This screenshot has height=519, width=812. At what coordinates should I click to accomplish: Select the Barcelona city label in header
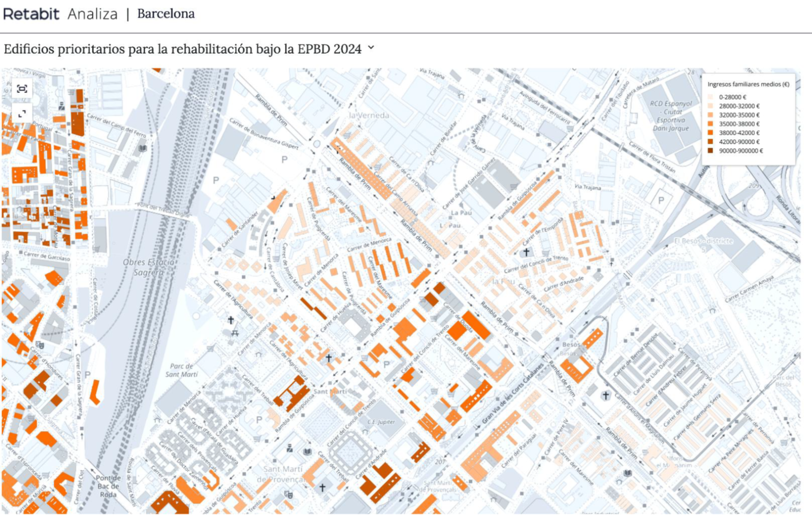pyautogui.click(x=166, y=14)
